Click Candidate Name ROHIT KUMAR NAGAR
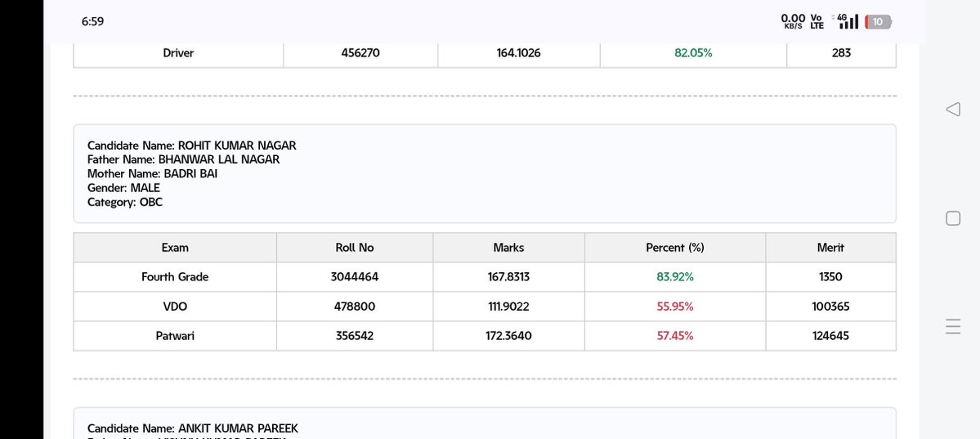Viewport: 980px width, 439px height. [x=192, y=146]
